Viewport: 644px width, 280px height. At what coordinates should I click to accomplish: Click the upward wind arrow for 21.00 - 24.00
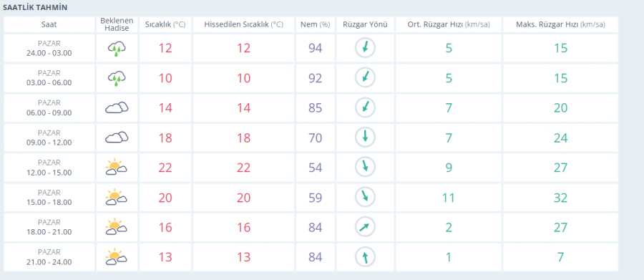[365, 257]
